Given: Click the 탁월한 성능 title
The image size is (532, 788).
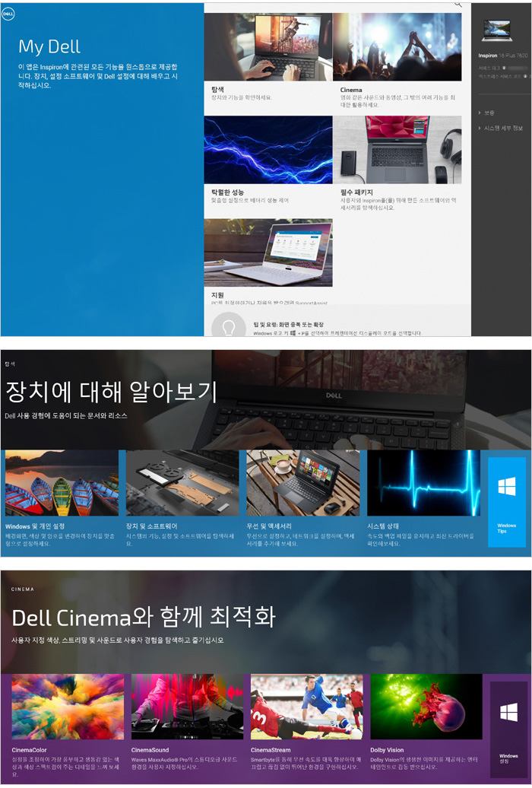Looking at the screenshot, I should tap(227, 192).
